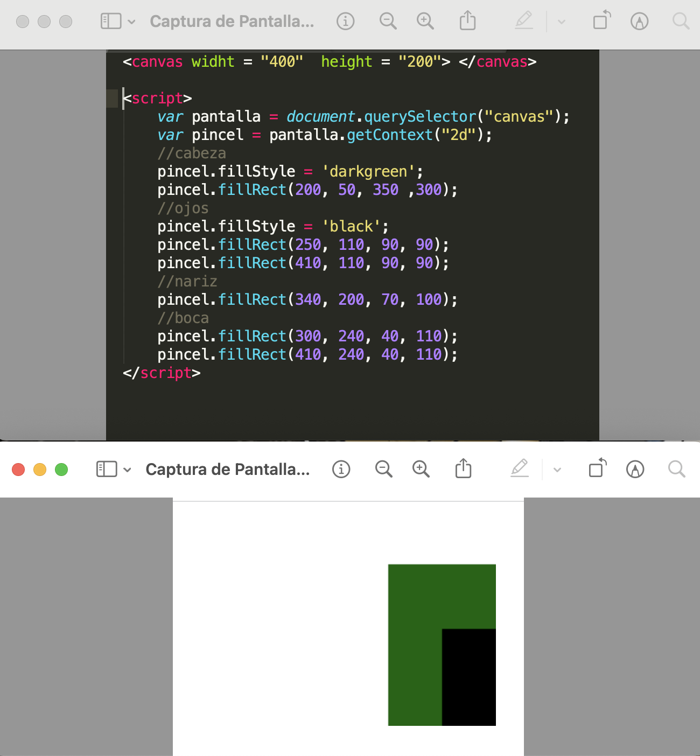
Task: Open search in the background Preview window
Action: click(681, 21)
